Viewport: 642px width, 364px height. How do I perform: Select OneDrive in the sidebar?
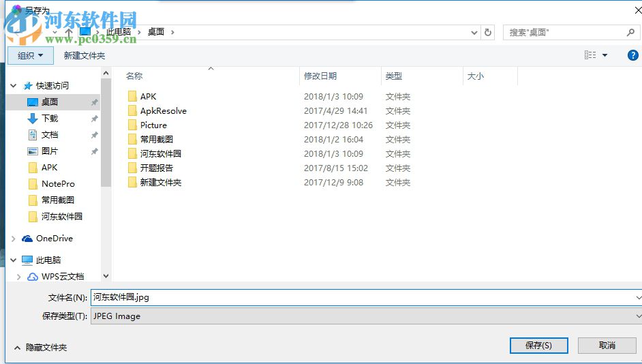point(54,239)
